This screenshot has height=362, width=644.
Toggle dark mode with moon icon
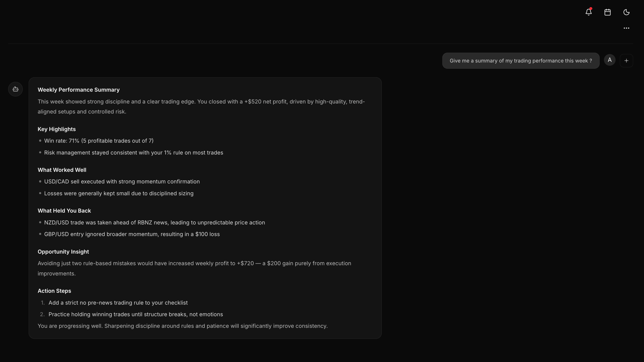pos(626,12)
